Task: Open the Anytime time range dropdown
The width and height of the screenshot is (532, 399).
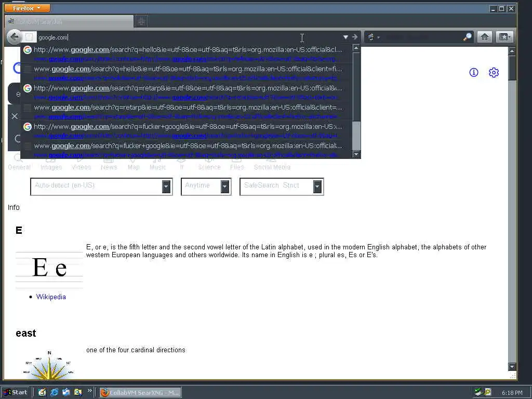Action: point(206,187)
